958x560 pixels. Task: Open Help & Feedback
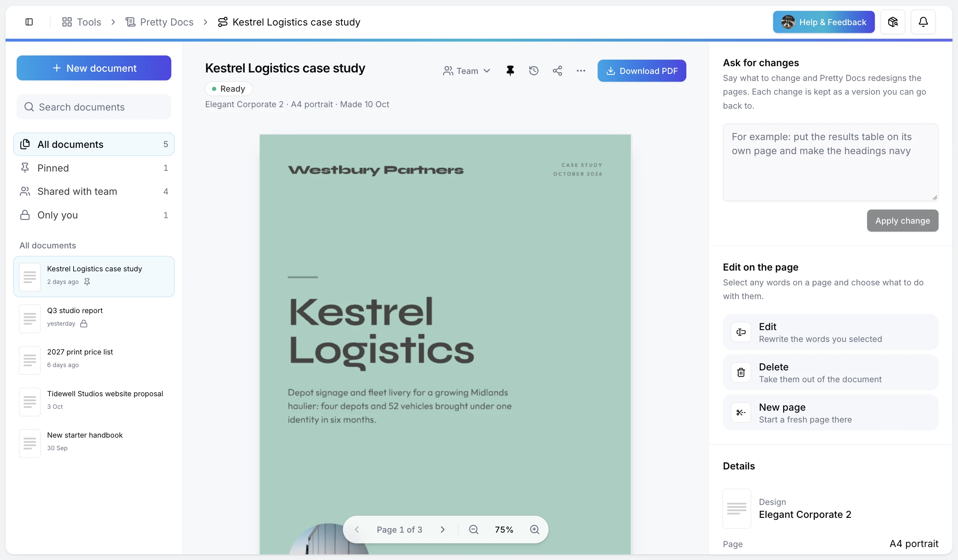click(x=823, y=22)
